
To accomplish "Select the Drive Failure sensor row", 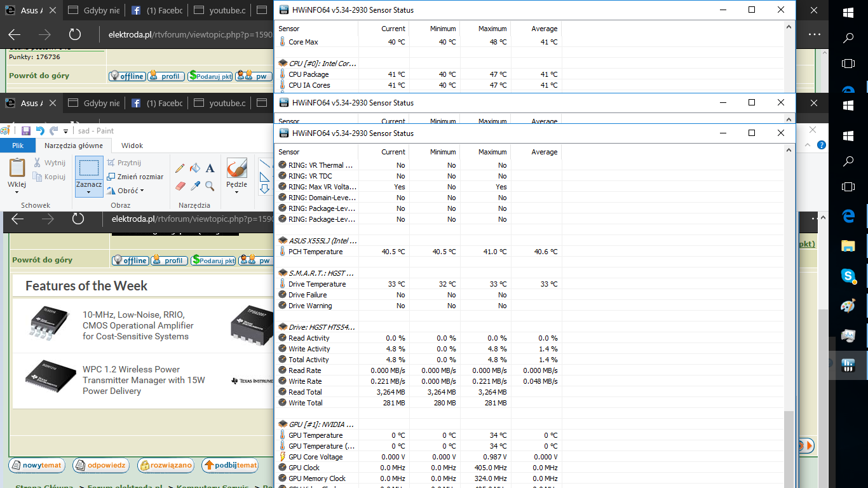I will (419, 295).
